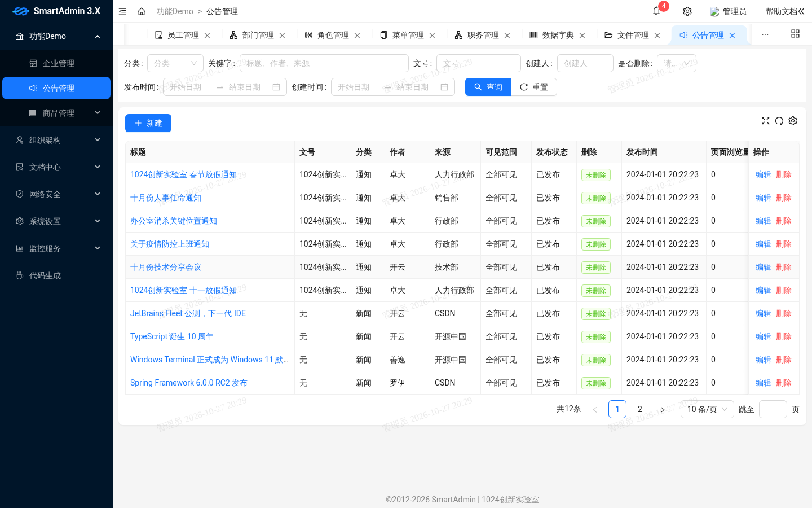Close the 员工管理 tab
This screenshot has height=508, width=812.
208,36
